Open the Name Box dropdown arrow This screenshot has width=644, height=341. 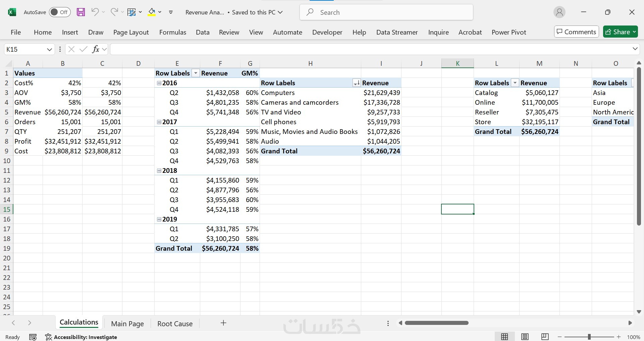tap(49, 49)
